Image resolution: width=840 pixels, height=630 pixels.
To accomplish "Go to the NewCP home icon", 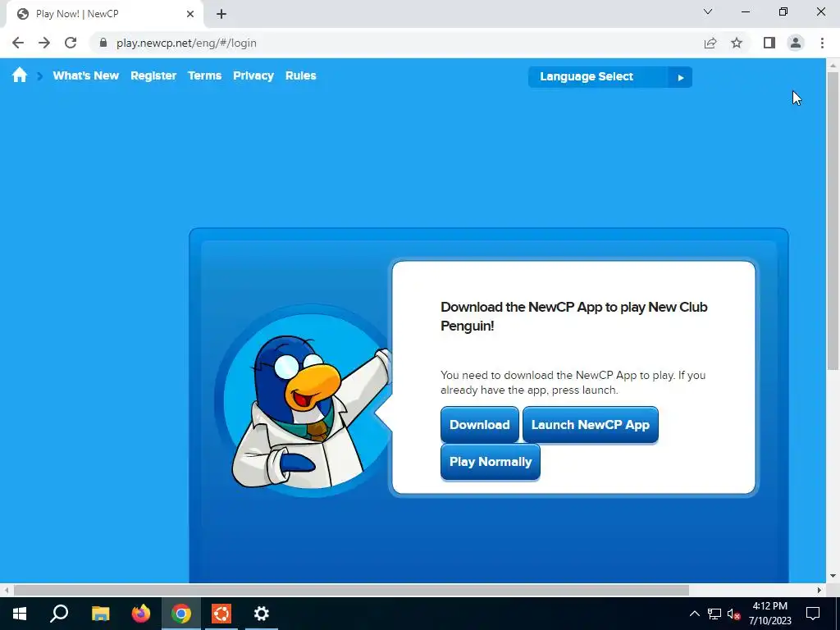I will tap(20, 75).
